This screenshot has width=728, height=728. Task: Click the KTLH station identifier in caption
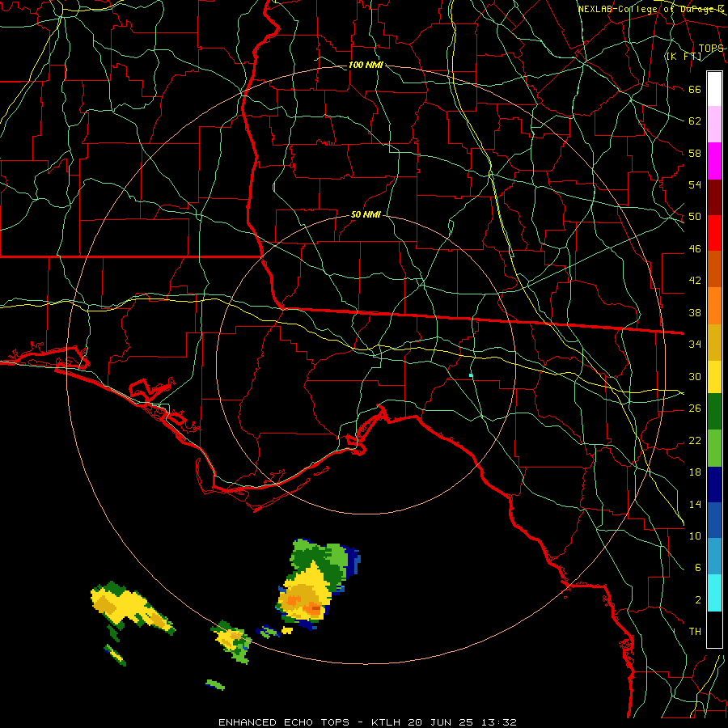(x=386, y=722)
